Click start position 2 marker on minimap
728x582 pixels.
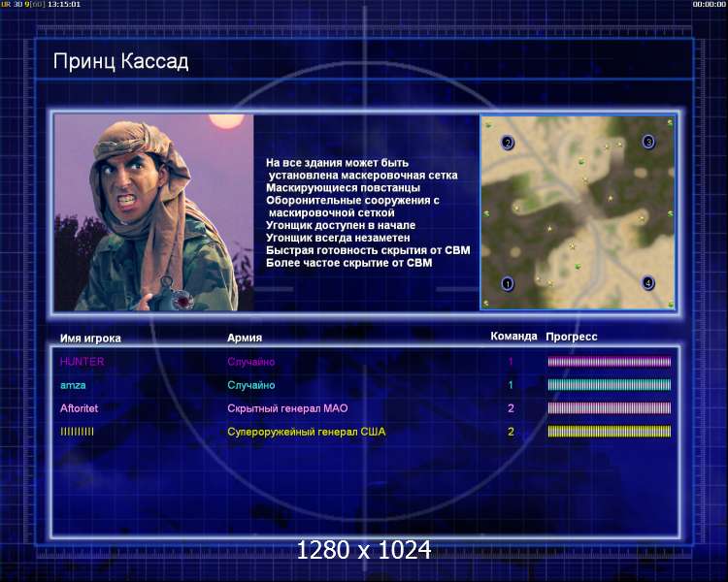(508, 142)
